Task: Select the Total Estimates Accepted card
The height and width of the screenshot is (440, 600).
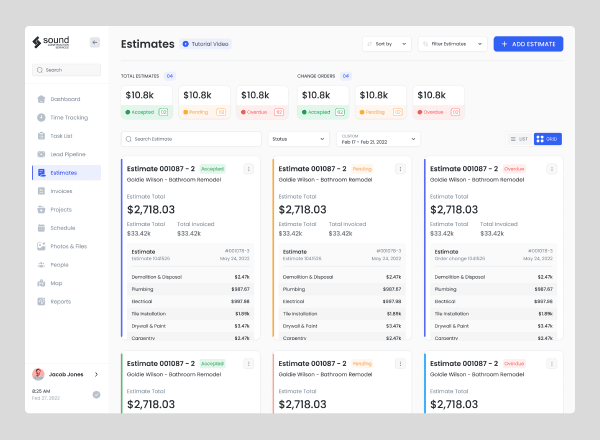Action: (x=147, y=103)
